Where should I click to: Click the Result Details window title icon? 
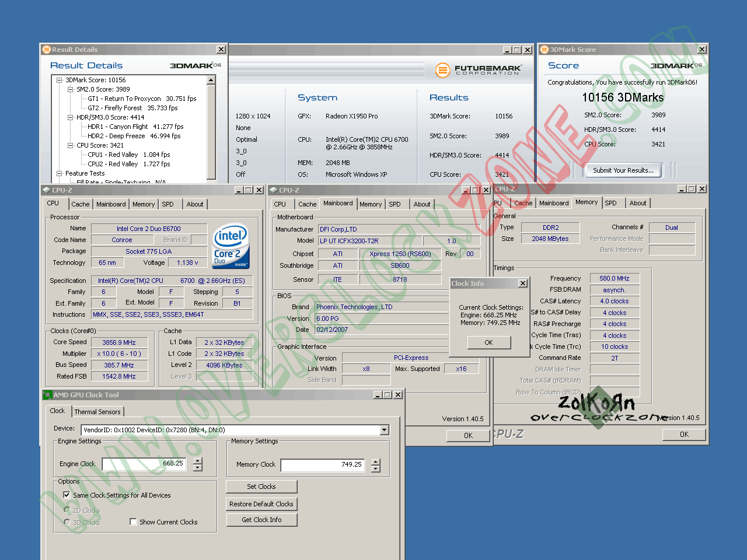47,50
